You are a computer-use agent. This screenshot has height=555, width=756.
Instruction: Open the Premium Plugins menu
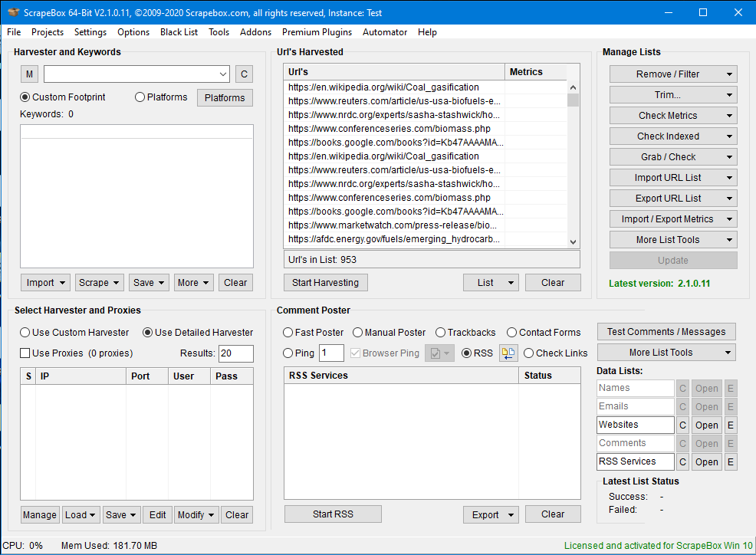317,32
